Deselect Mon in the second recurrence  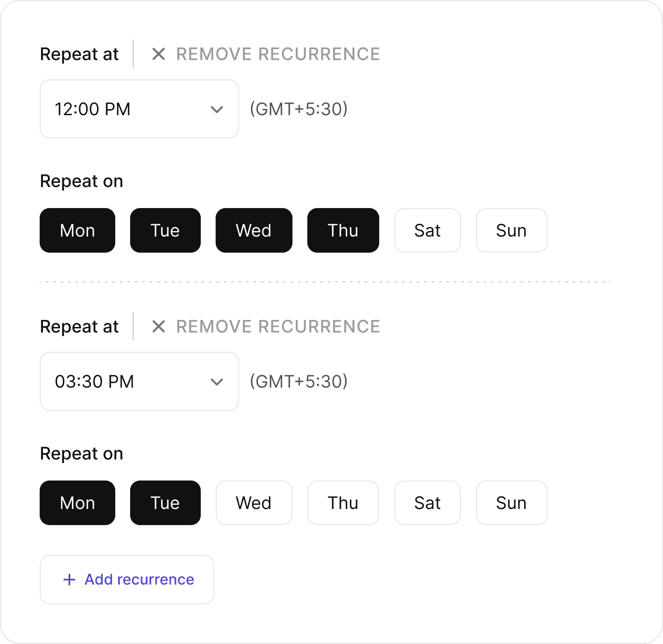coord(77,503)
